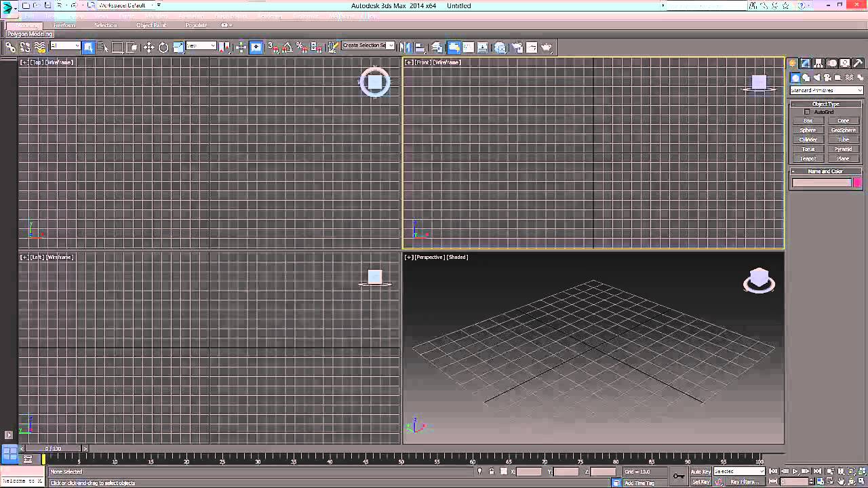
Task: Open the selection filter dropdown
Action: click(x=65, y=45)
